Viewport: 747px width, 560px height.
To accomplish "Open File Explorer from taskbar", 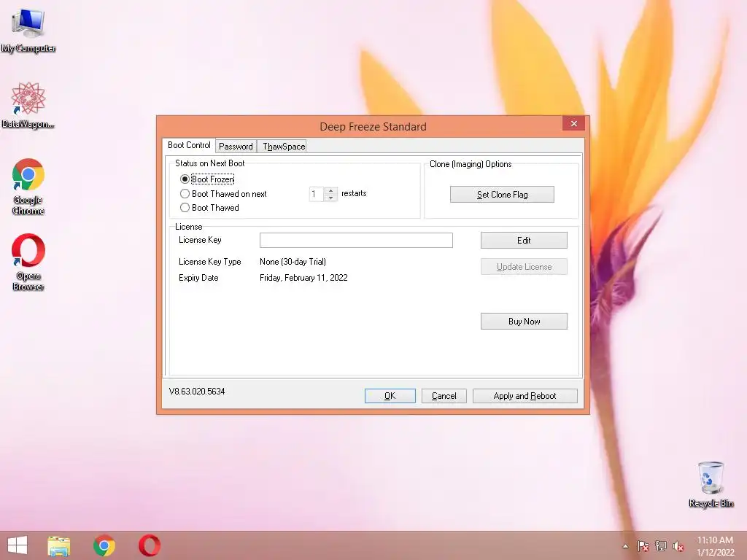I will click(x=58, y=545).
